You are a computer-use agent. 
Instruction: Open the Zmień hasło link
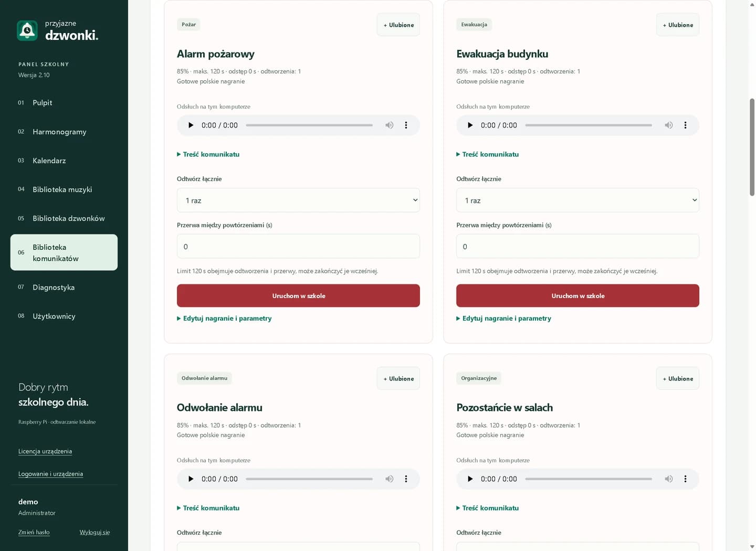(x=34, y=532)
